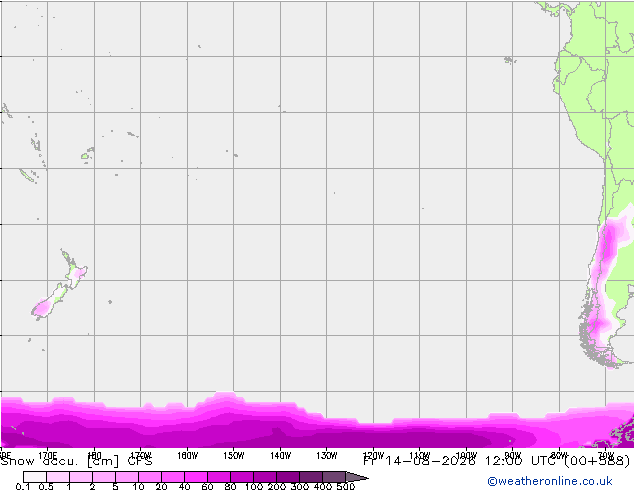Click the 150W longitude label

point(234,456)
